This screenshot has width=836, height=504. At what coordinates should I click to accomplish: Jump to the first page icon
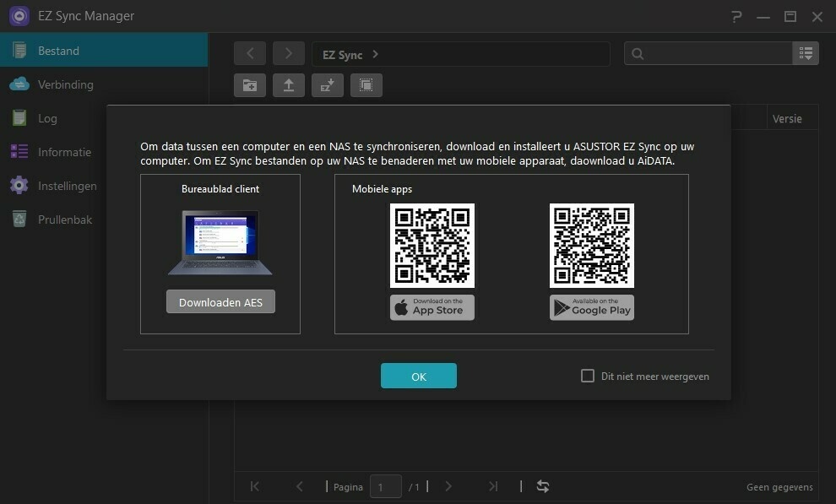[x=255, y=486]
